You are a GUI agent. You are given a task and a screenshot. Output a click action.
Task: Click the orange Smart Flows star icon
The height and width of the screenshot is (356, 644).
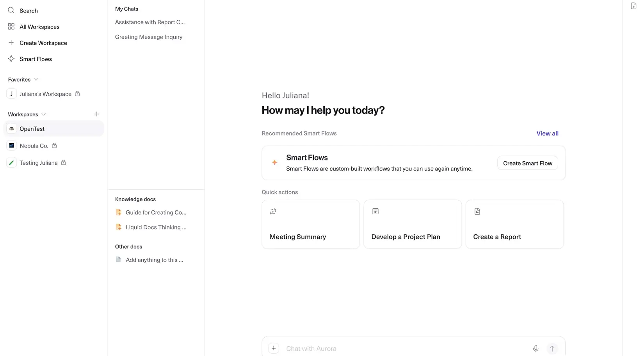click(x=274, y=162)
